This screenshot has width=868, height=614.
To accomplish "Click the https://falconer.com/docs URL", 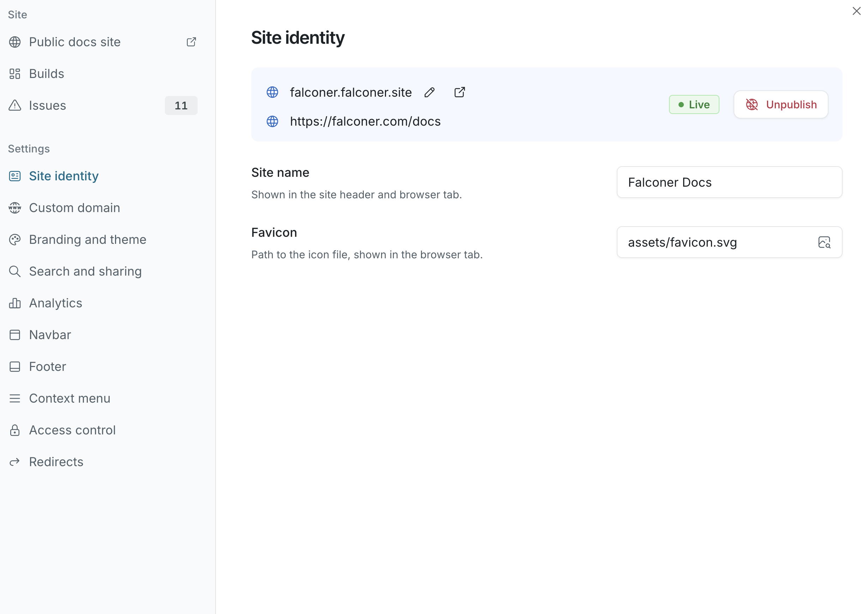I will (x=365, y=121).
